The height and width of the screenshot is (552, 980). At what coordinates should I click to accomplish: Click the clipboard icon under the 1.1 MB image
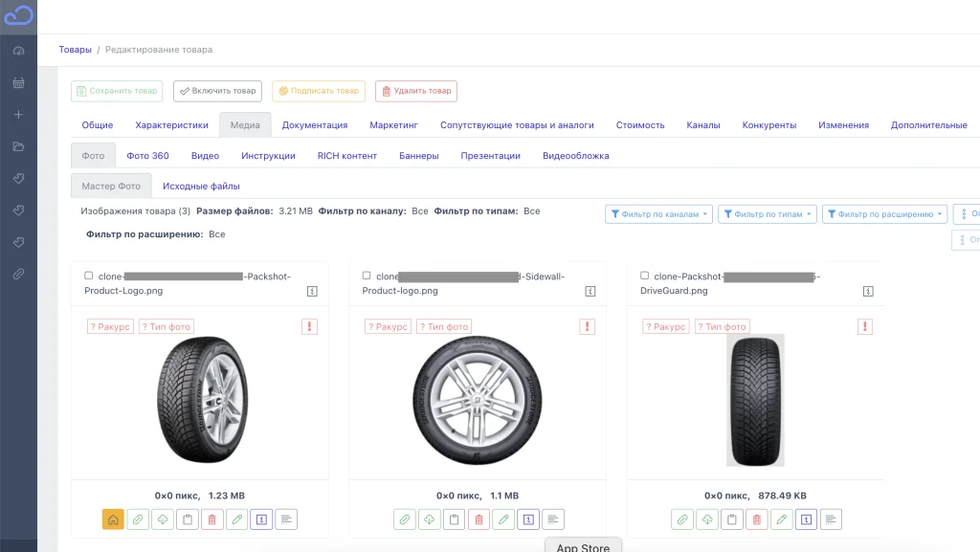pos(454,519)
